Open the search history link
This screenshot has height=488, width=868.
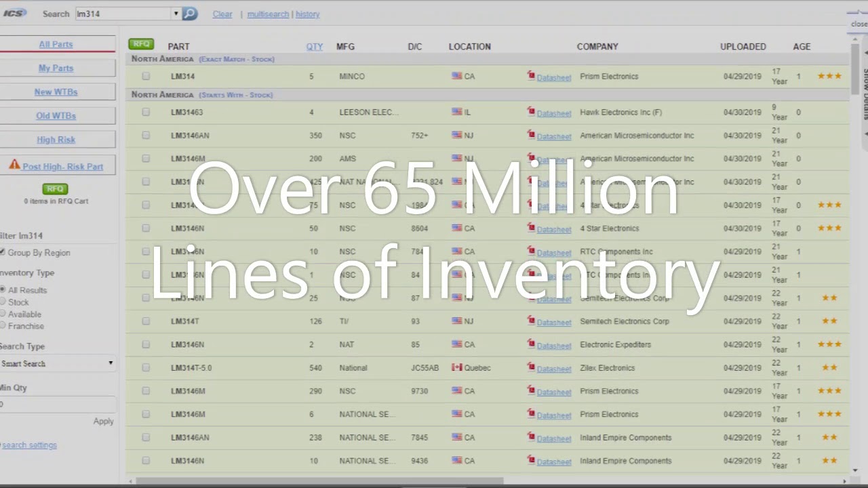click(x=307, y=14)
